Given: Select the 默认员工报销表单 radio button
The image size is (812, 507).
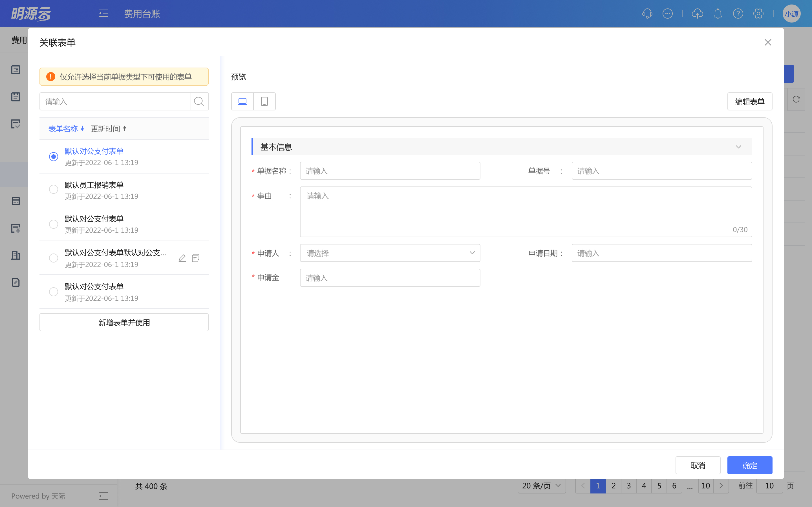Looking at the screenshot, I should [53, 190].
